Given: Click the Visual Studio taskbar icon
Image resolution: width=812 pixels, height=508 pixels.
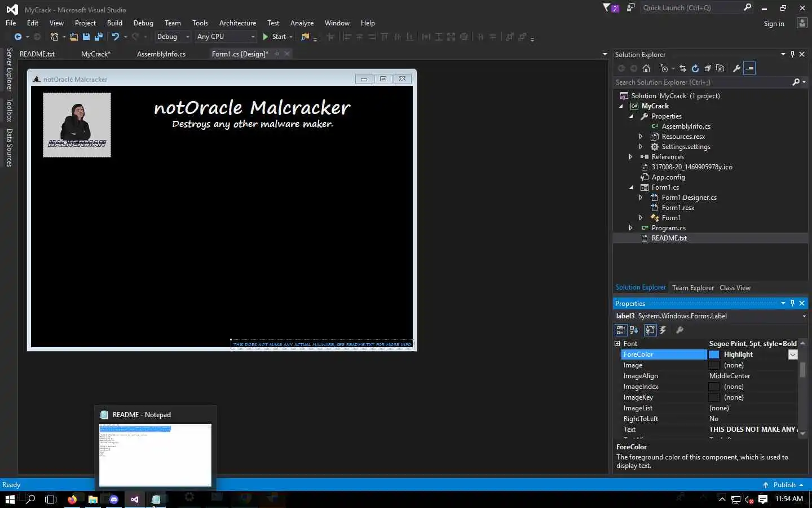Looking at the screenshot, I should (x=135, y=499).
